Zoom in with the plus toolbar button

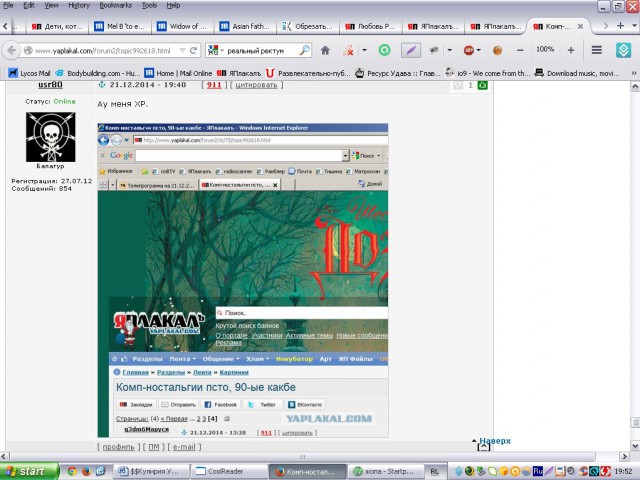[571, 50]
